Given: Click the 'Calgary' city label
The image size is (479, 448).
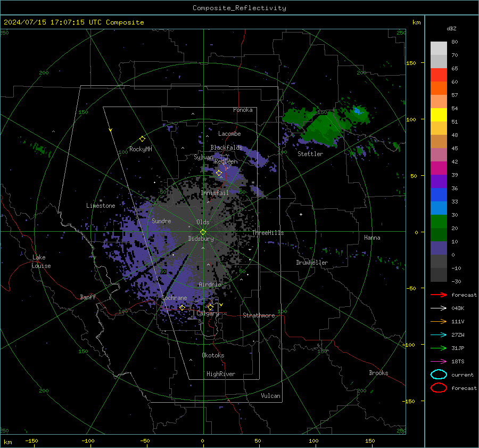Looking at the screenshot, I should pos(208,314).
